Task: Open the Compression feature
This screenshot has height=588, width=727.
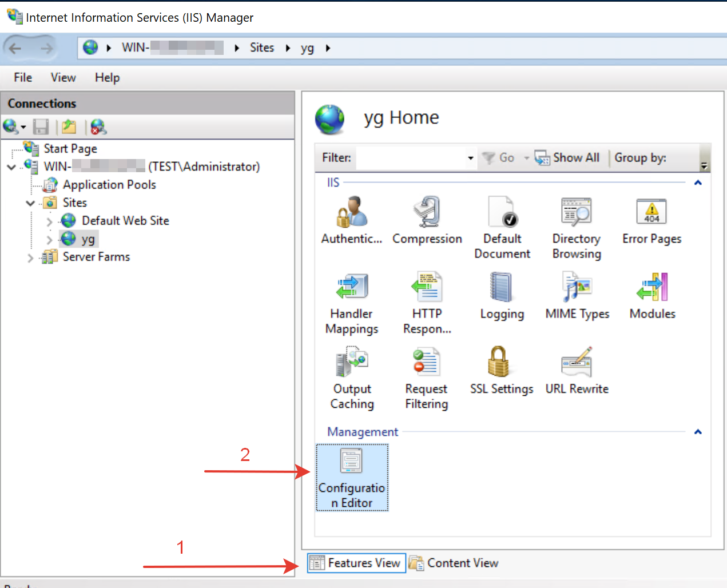Action: pyautogui.click(x=427, y=221)
